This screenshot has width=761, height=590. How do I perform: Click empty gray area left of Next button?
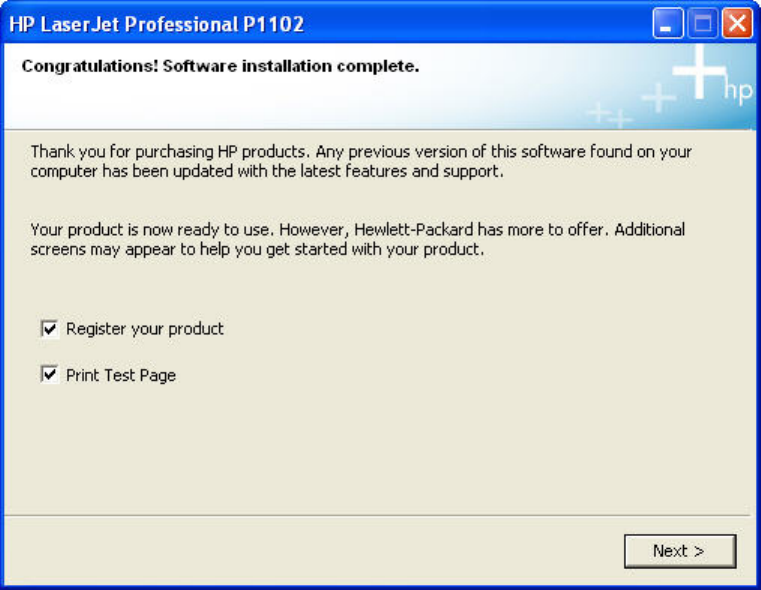(300, 550)
